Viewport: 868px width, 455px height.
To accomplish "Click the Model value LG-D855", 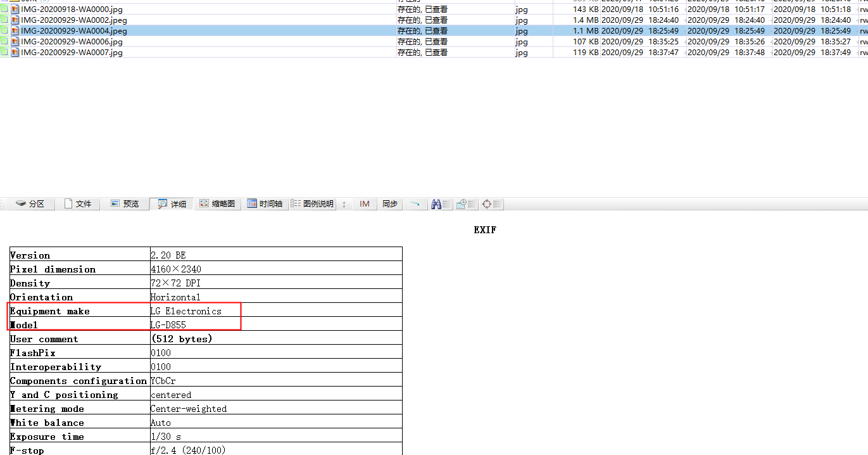I will [168, 324].
